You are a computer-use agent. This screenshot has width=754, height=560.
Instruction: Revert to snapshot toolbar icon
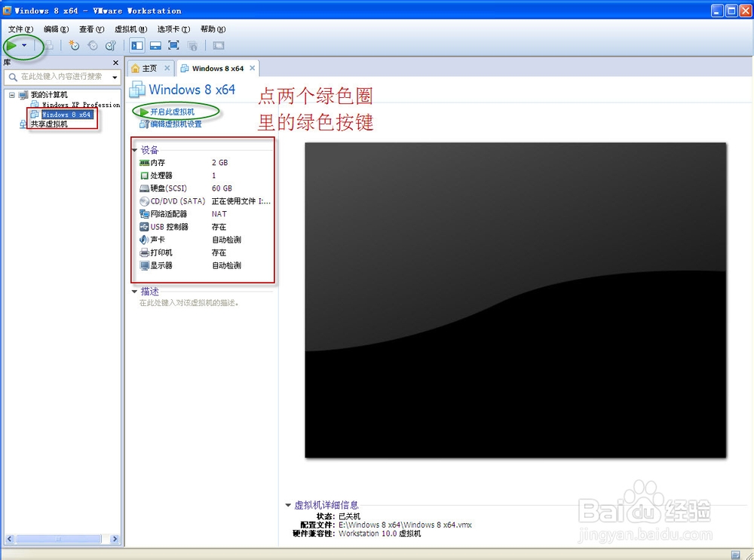pos(92,46)
